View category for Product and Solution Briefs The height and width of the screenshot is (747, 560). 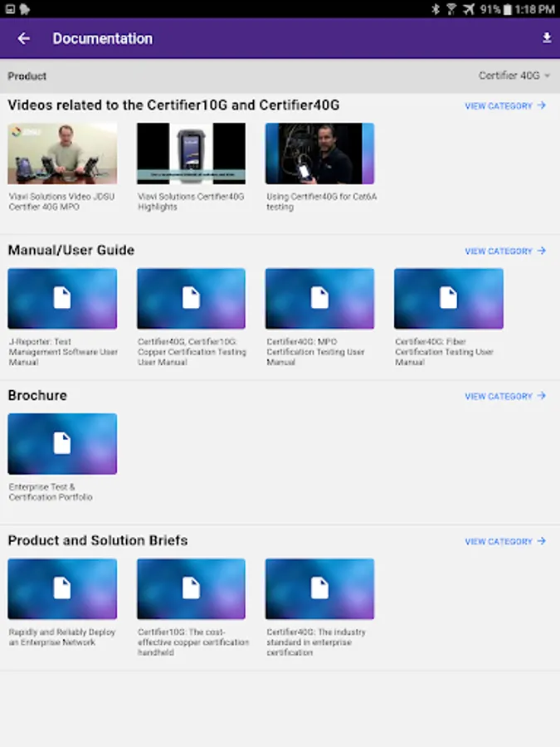pos(505,542)
